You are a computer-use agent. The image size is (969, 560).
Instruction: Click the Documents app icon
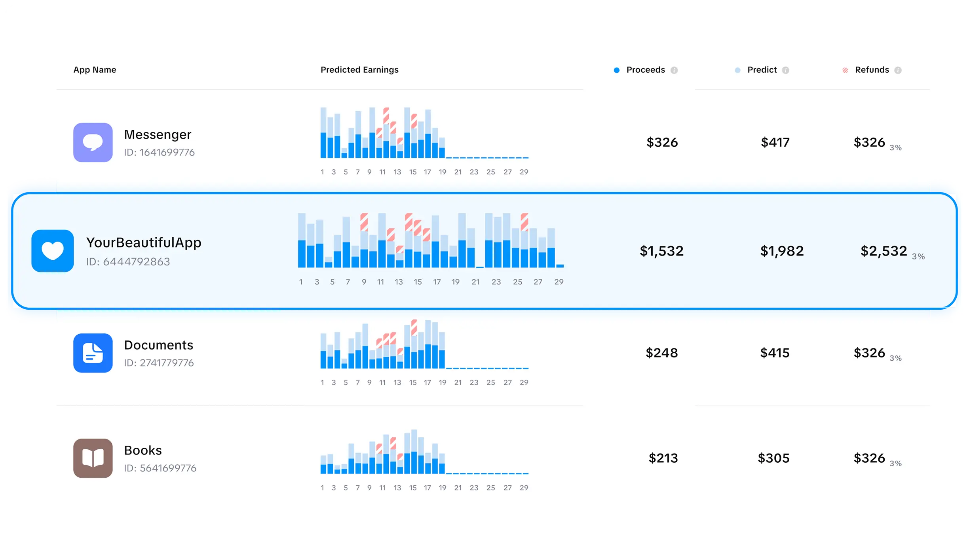[93, 353]
